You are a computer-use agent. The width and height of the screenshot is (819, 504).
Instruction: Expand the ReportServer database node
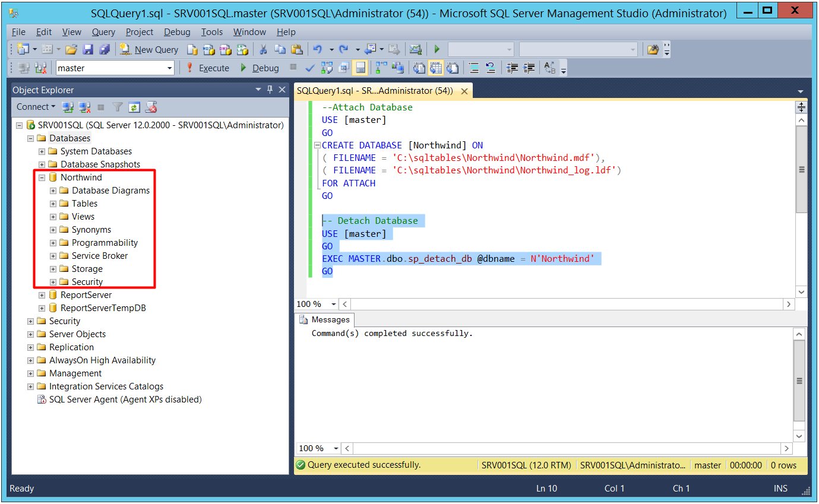(42, 295)
